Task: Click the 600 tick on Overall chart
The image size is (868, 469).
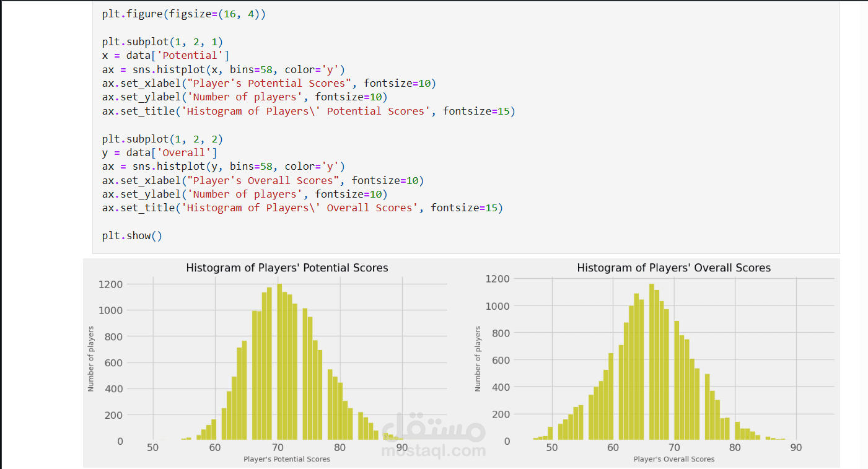Action: [x=500, y=360]
